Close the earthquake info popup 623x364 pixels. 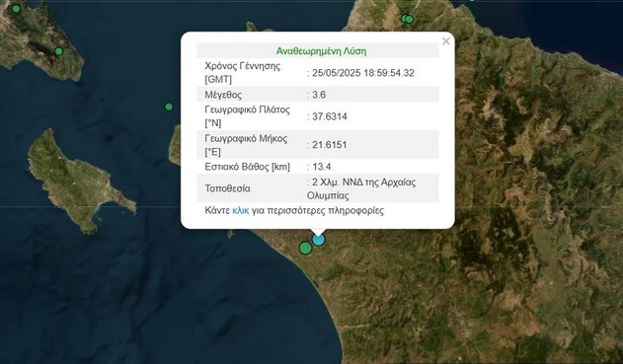[446, 41]
